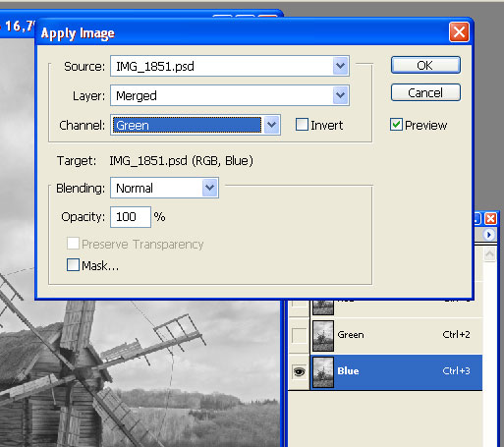Viewport: 504px width, 447px height.
Task: Click the Green channel thumbnail
Action: click(x=323, y=336)
